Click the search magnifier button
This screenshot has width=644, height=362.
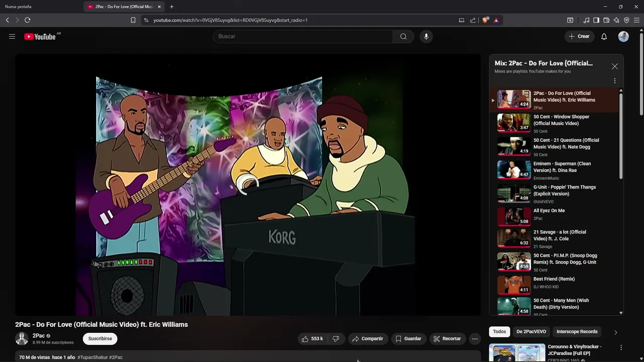(404, 36)
